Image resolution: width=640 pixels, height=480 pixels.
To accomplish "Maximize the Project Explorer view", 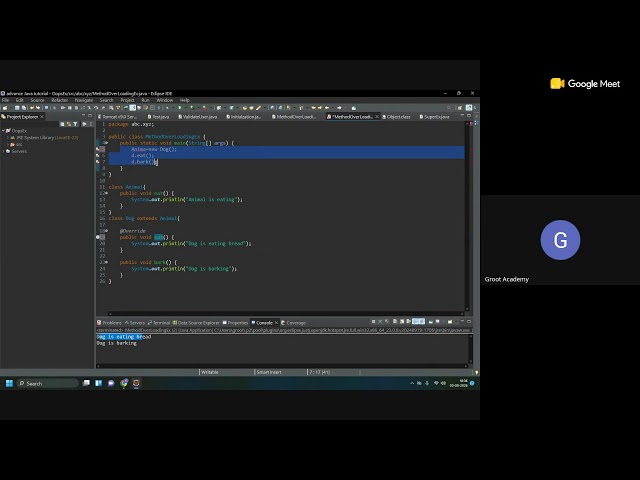I will pos(90,116).
